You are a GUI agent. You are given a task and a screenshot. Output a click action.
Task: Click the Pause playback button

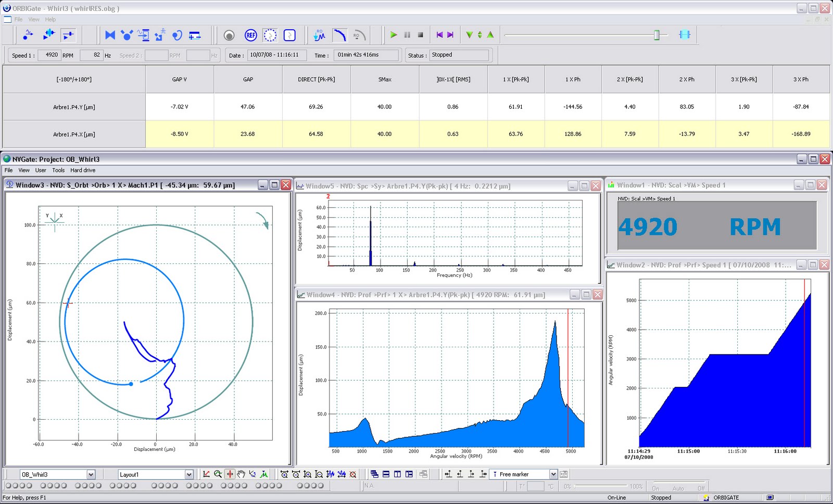pos(407,35)
